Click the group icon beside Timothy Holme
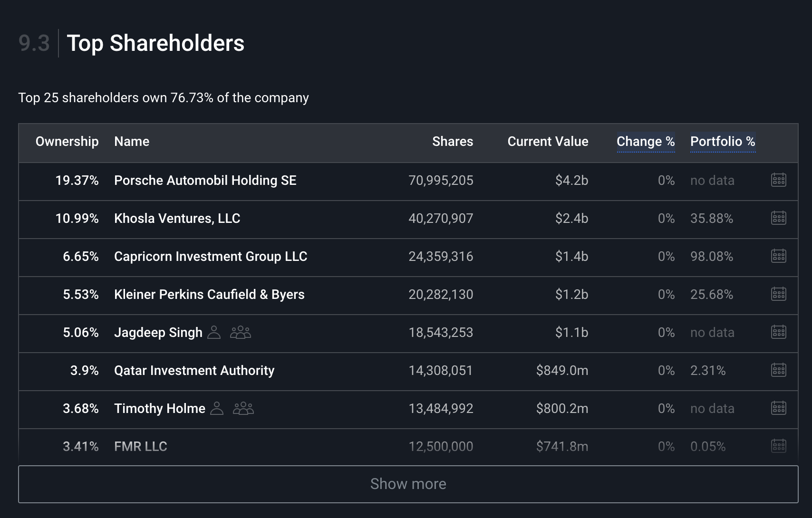Screen dimensions: 812x518 243,408
